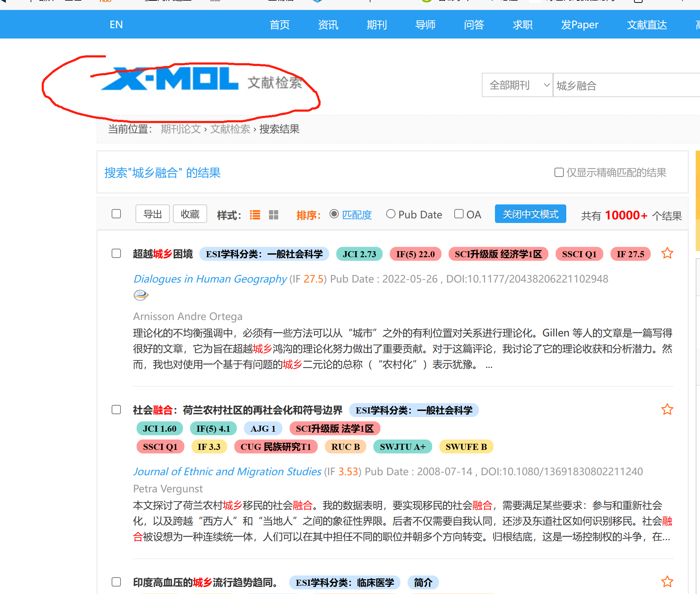Switch to list view style icon

255,215
